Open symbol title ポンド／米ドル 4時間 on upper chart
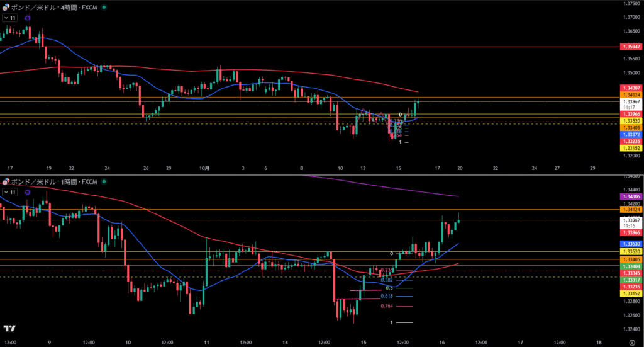The width and height of the screenshot is (644, 347). coord(53,7)
